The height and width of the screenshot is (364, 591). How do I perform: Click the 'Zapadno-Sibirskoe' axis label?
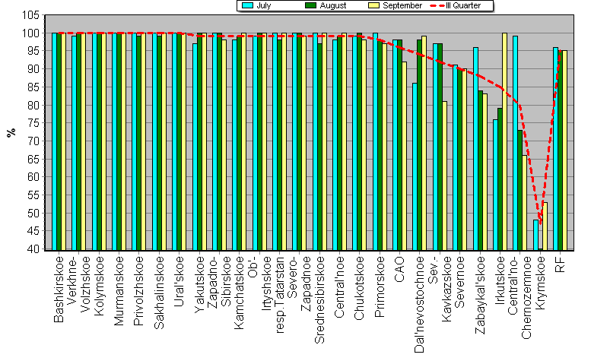[x=218, y=282]
